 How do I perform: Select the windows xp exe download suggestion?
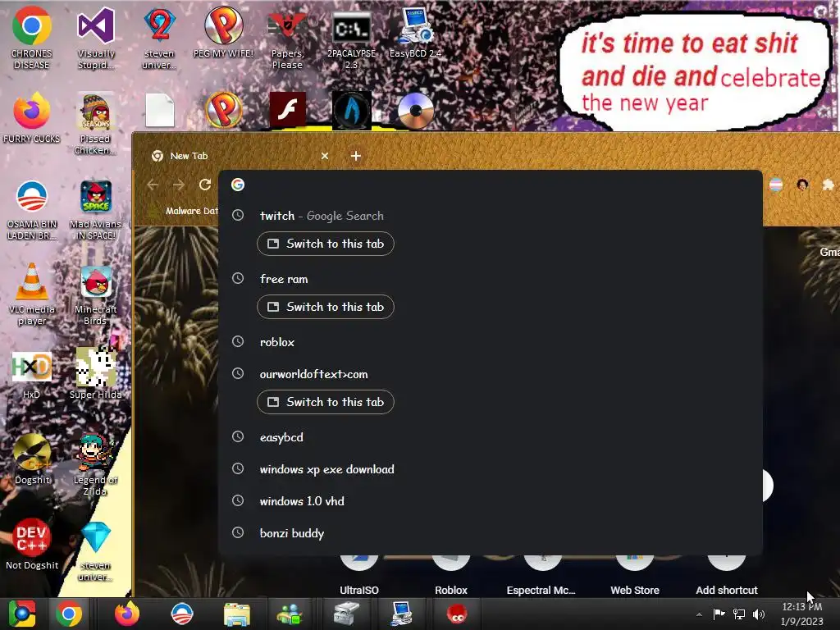click(491, 469)
